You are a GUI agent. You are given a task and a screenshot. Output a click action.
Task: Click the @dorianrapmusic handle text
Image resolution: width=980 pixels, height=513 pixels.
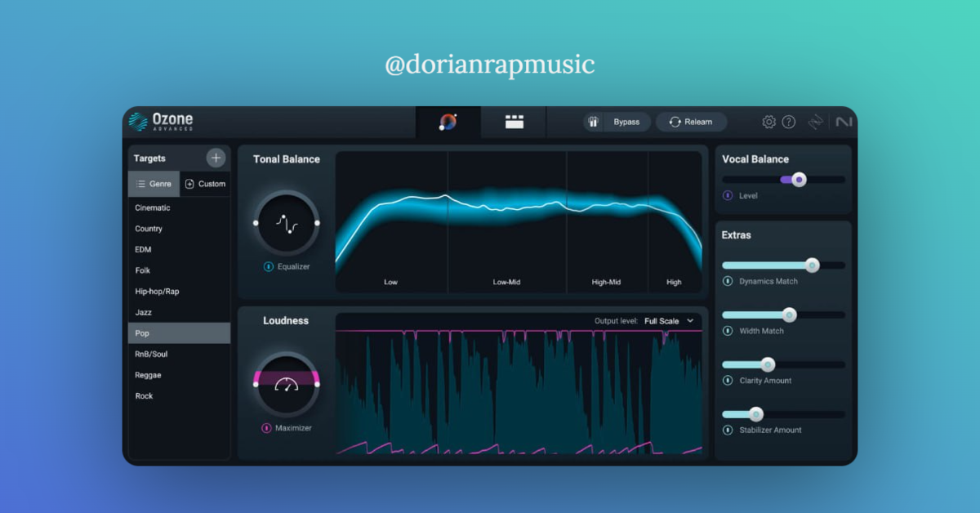tap(490, 65)
